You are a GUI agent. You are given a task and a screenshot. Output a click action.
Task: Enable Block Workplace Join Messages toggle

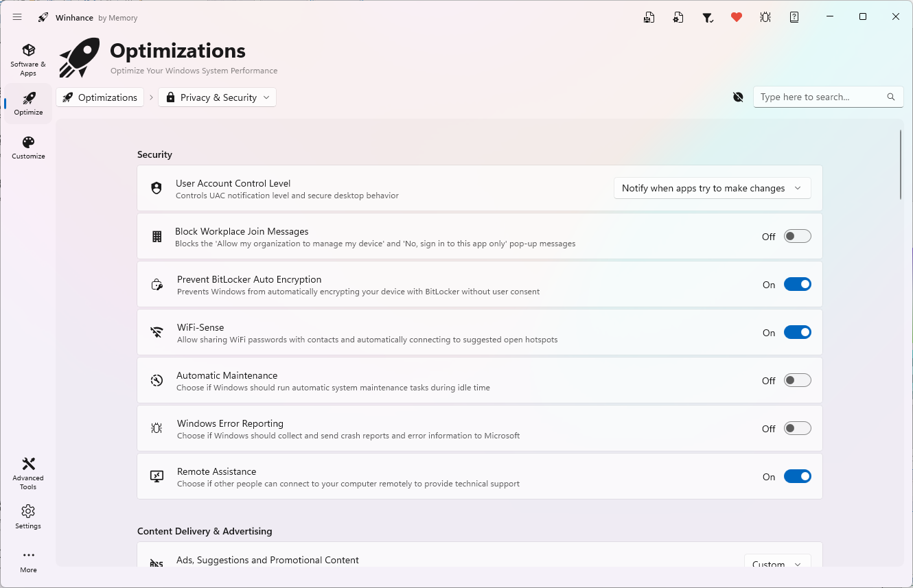(x=797, y=236)
